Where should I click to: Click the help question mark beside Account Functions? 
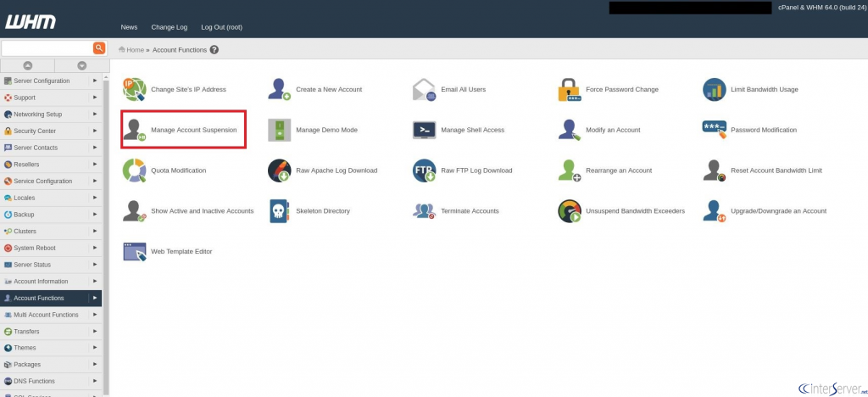point(214,50)
